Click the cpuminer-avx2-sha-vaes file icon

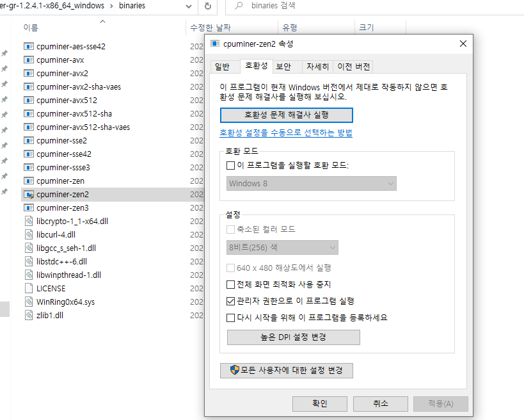[x=29, y=86]
